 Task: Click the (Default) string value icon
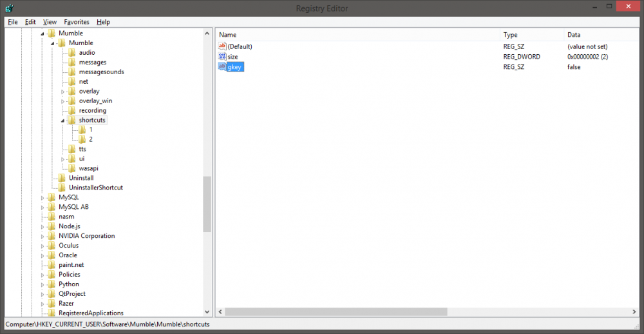(x=222, y=46)
